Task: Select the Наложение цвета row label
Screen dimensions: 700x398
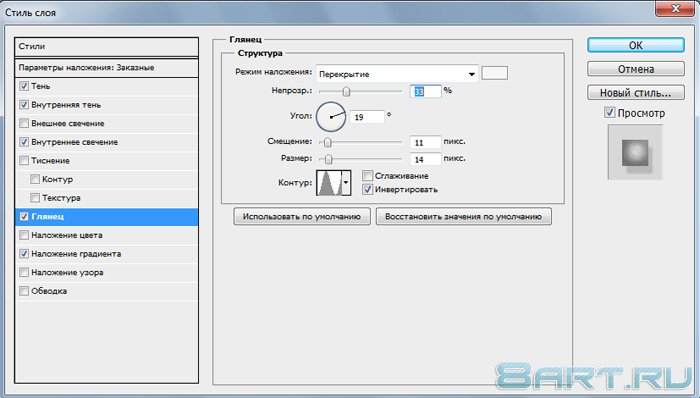Action: click(x=67, y=235)
